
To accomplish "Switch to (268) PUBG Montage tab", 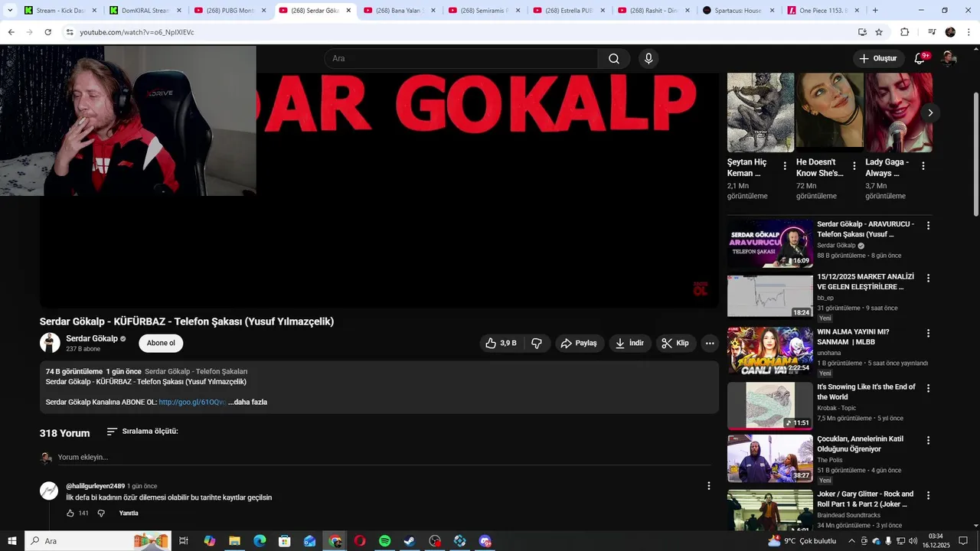I will pos(229,11).
